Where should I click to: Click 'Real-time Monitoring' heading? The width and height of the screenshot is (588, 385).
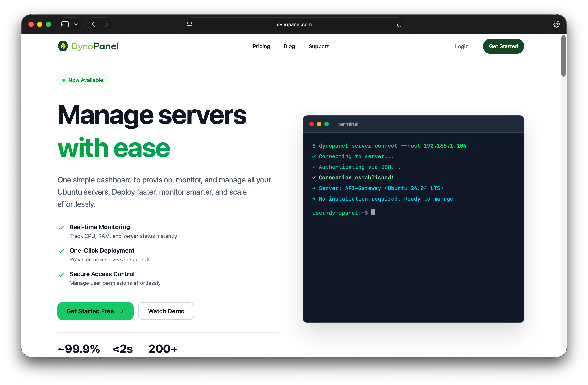(100, 227)
